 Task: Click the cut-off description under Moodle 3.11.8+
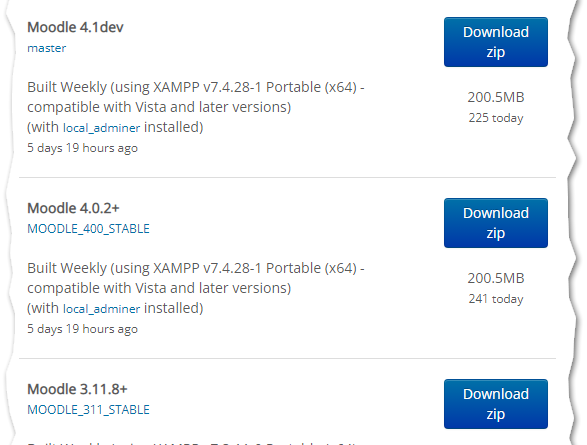193,443
